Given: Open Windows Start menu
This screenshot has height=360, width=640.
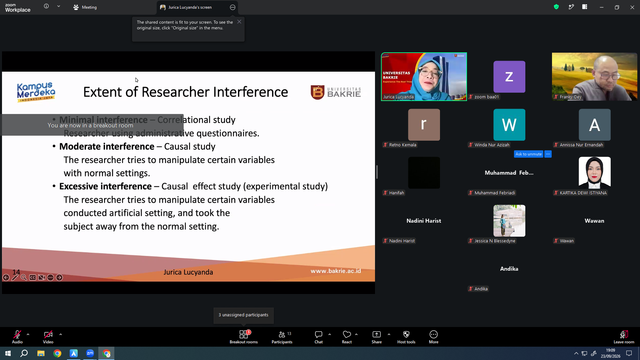Looking at the screenshot, I should pos(8,353).
